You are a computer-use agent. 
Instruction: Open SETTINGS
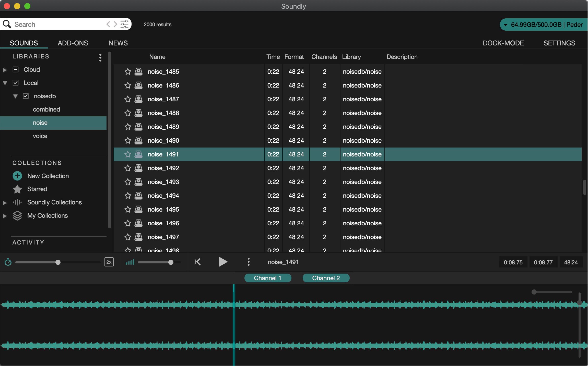pyautogui.click(x=559, y=43)
